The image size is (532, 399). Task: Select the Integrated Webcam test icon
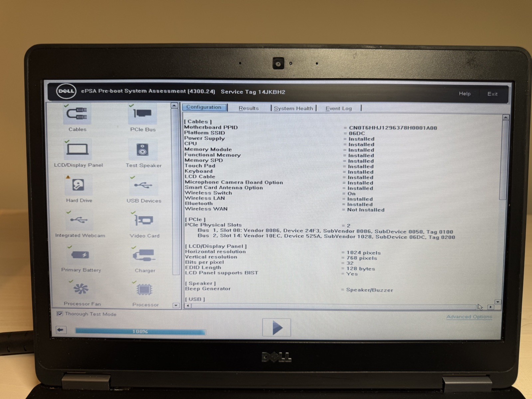79,220
